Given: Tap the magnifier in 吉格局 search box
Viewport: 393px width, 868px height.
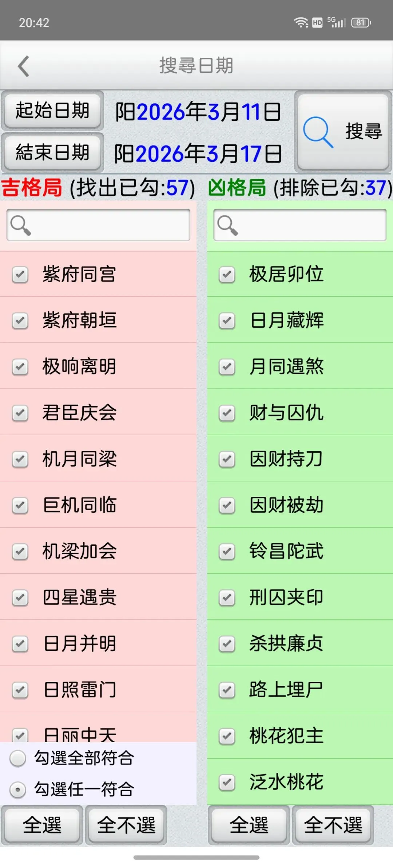Looking at the screenshot, I should pos(21,225).
